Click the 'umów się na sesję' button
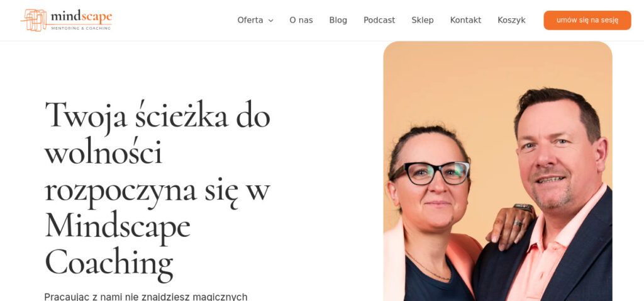 tap(587, 20)
